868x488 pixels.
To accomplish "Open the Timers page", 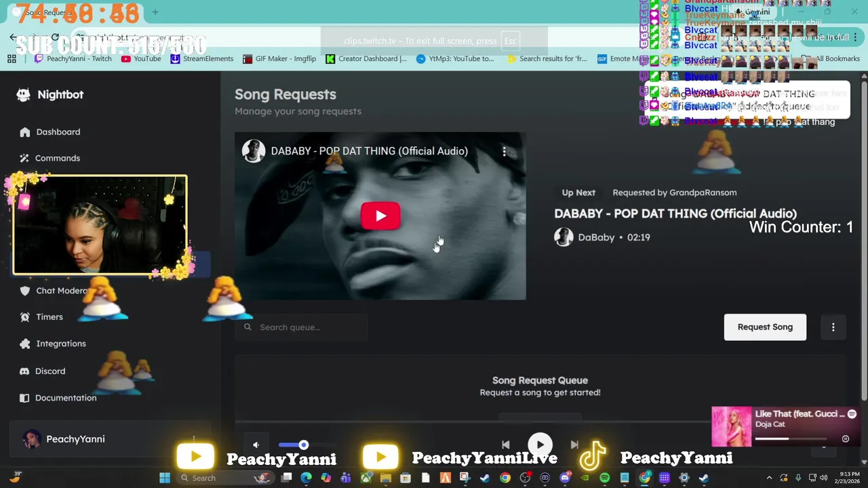I will click(x=50, y=317).
